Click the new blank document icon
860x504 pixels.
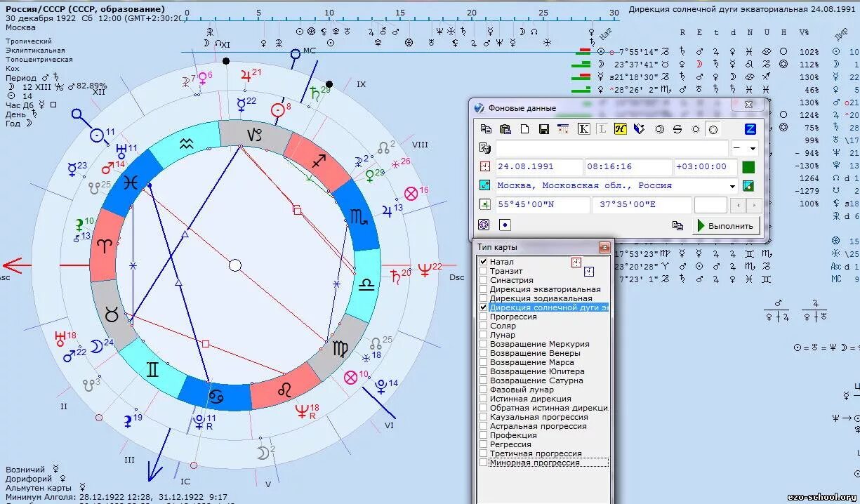click(x=524, y=129)
